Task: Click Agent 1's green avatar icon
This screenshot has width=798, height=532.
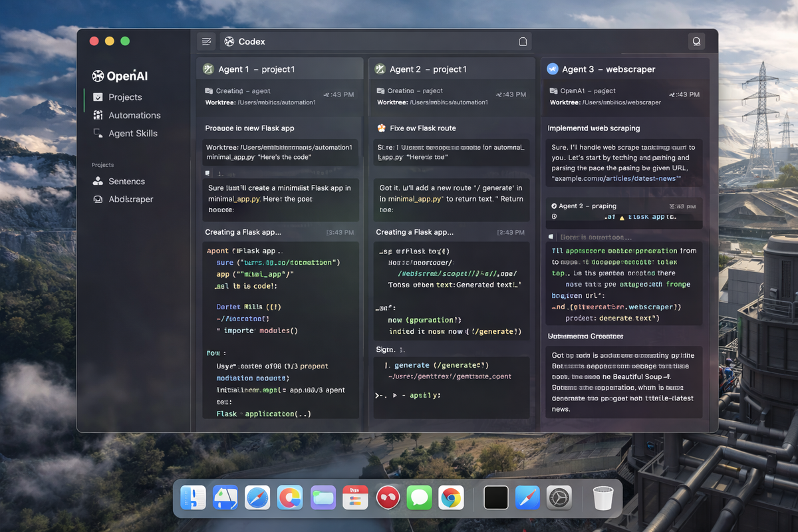Action: pyautogui.click(x=207, y=68)
